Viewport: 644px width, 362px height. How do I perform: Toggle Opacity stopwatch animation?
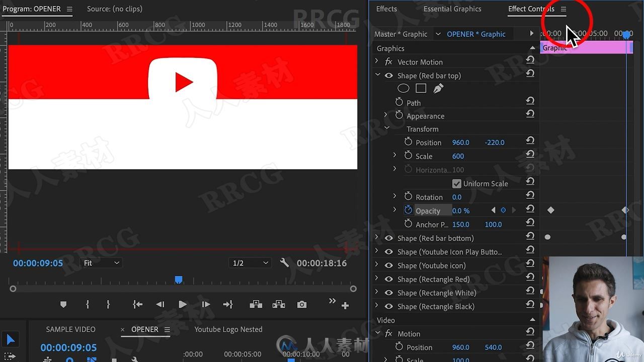tap(408, 211)
